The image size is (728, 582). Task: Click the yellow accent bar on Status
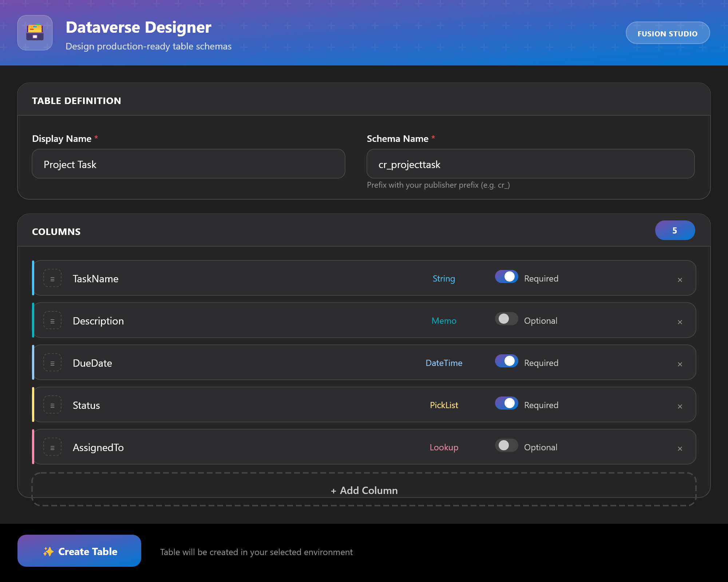click(33, 405)
